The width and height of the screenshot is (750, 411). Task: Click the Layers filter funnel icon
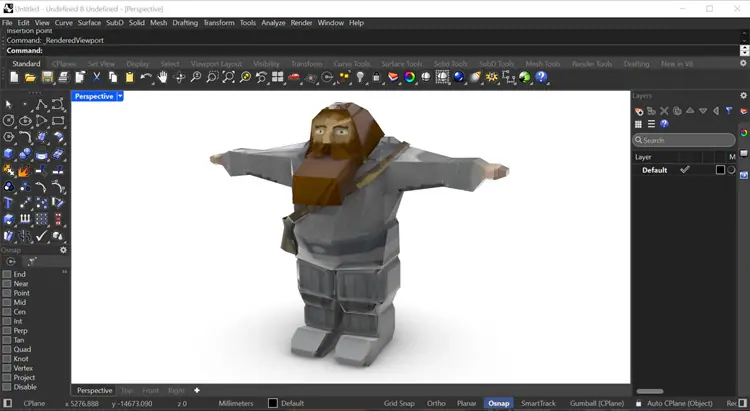point(728,111)
